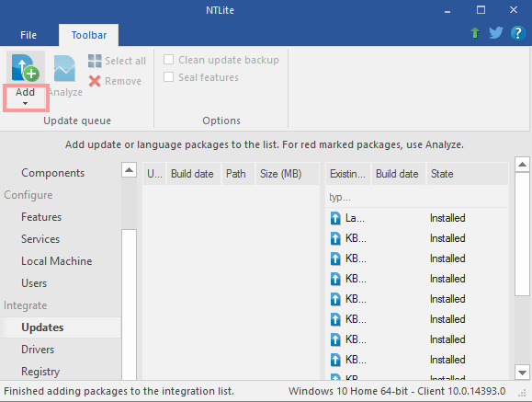Screen dimensions: 532x402
Task: Click sidebar scrollbar up arrow
Action: pos(129,169)
